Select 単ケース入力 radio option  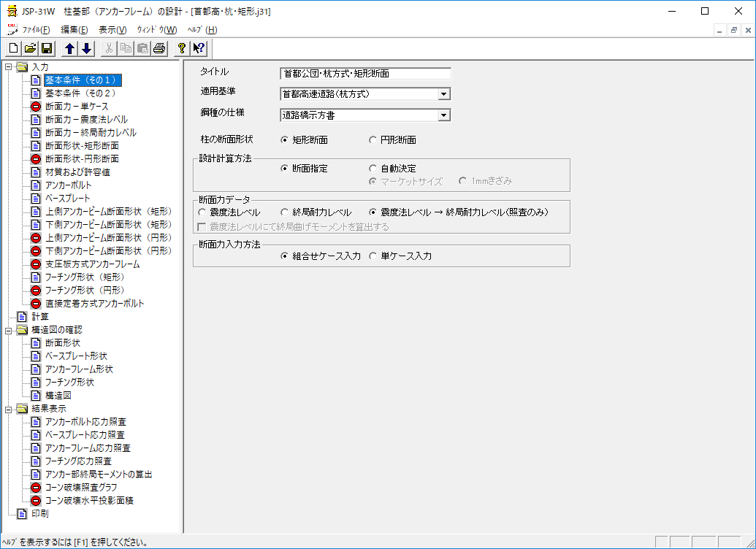pyautogui.click(x=373, y=256)
